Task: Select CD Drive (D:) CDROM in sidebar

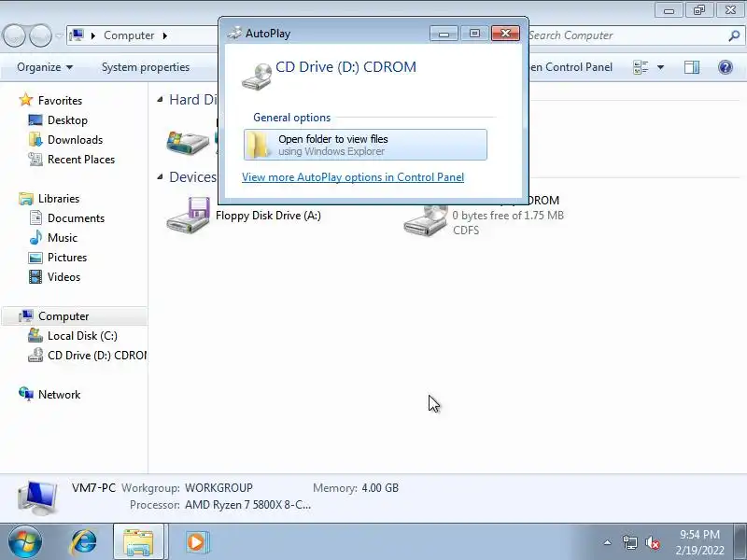Action: pos(97,356)
